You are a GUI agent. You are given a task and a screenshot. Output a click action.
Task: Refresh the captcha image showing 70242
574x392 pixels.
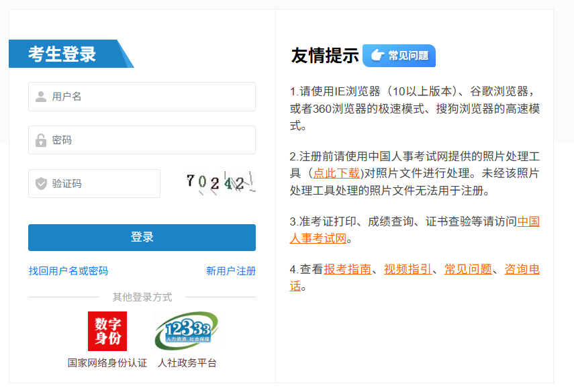point(220,183)
